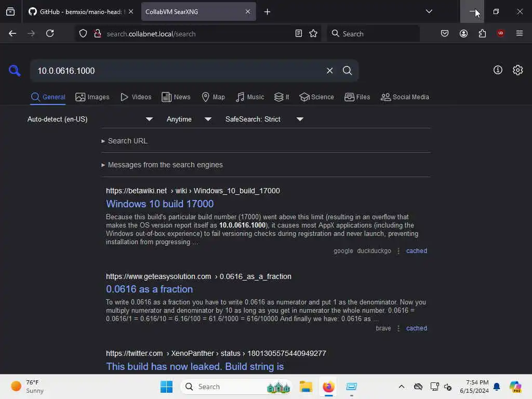Switch to Science search category
This screenshot has height=399, width=532.
[316, 97]
